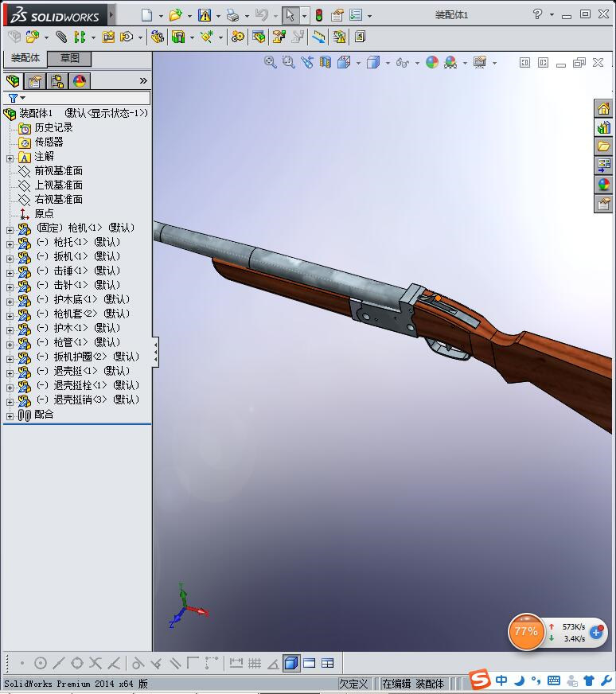
Task: Click the intersection snap icon
Action: tap(96, 663)
